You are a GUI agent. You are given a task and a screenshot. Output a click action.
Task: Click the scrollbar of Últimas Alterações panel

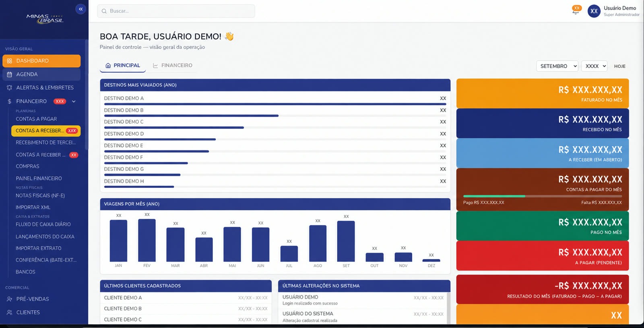click(448, 308)
